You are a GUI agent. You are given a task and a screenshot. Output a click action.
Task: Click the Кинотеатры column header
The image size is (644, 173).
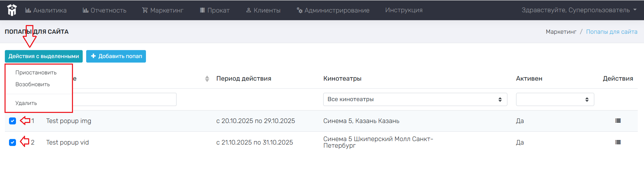point(342,79)
